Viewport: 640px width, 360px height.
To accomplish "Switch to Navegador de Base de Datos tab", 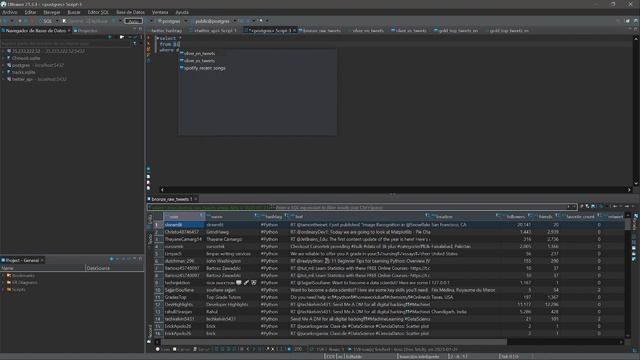I will point(36,31).
